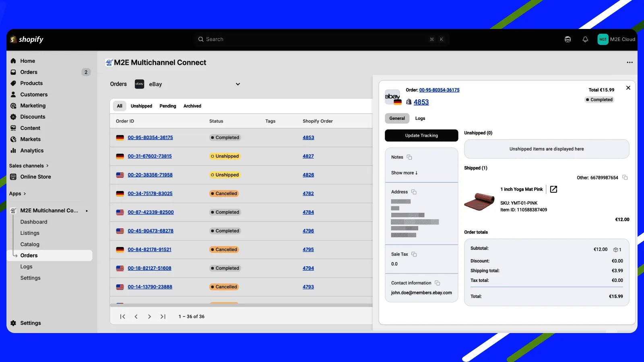Go to first page of orders

point(123,317)
